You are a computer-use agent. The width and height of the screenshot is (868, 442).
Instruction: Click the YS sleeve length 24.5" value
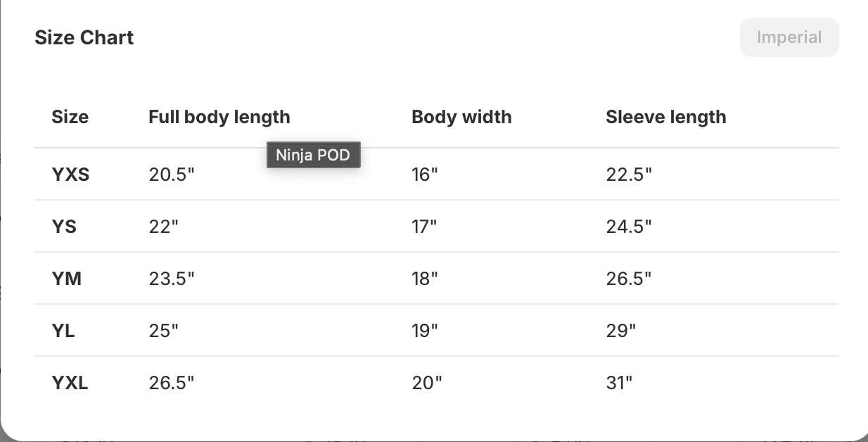pos(628,227)
